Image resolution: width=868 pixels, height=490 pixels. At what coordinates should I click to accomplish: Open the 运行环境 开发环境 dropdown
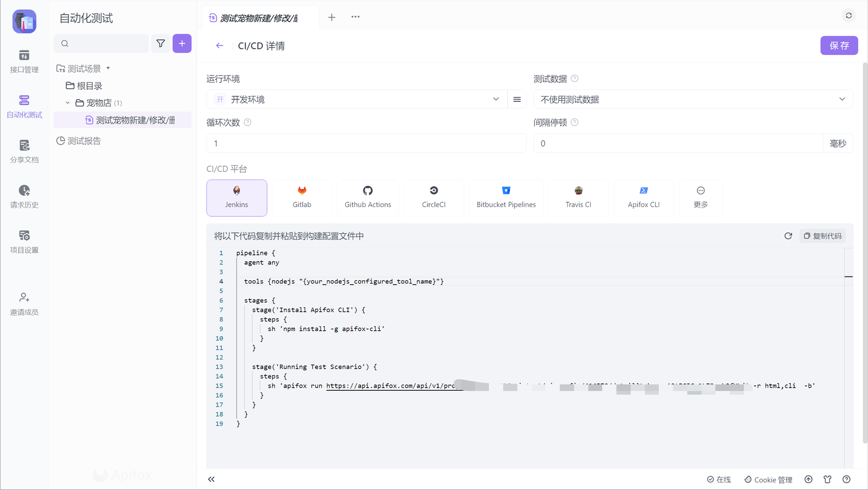[x=357, y=99]
